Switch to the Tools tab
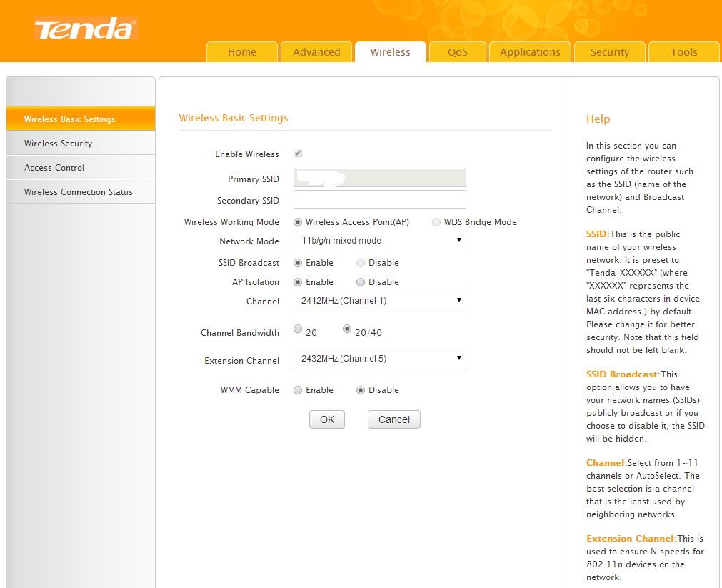Viewport: 722px width, 588px height. pyautogui.click(x=683, y=51)
